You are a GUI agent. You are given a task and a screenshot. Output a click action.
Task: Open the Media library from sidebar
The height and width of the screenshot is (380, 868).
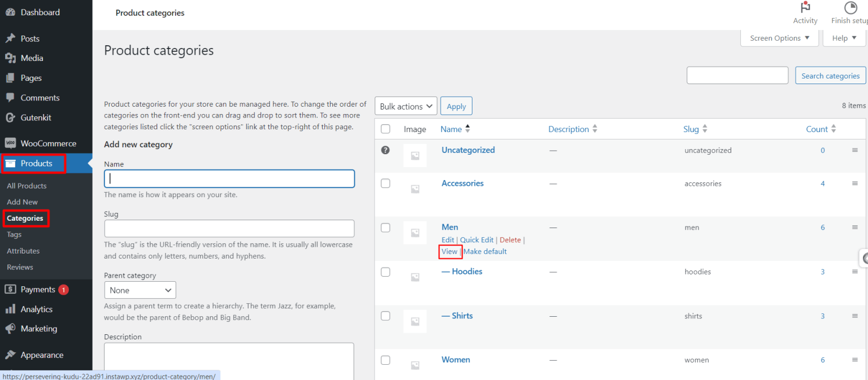click(x=31, y=58)
